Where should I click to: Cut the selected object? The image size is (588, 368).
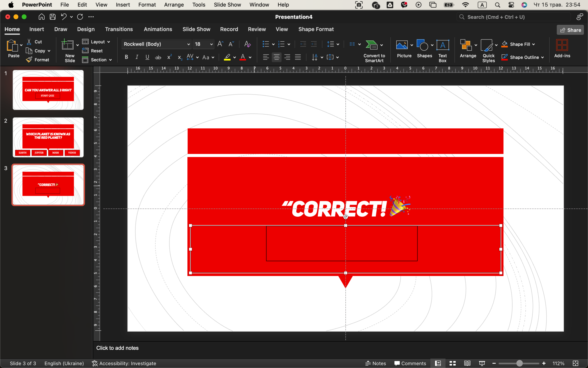[34, 42]
